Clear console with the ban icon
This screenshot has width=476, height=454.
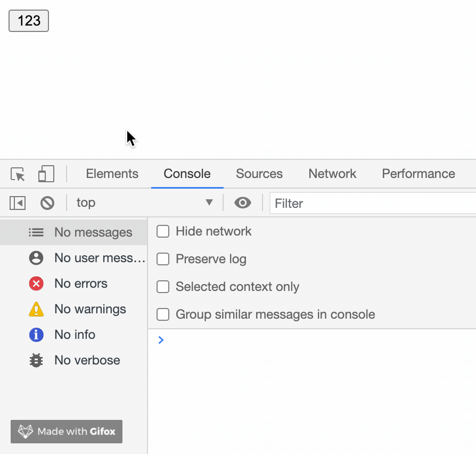[47, 203]
